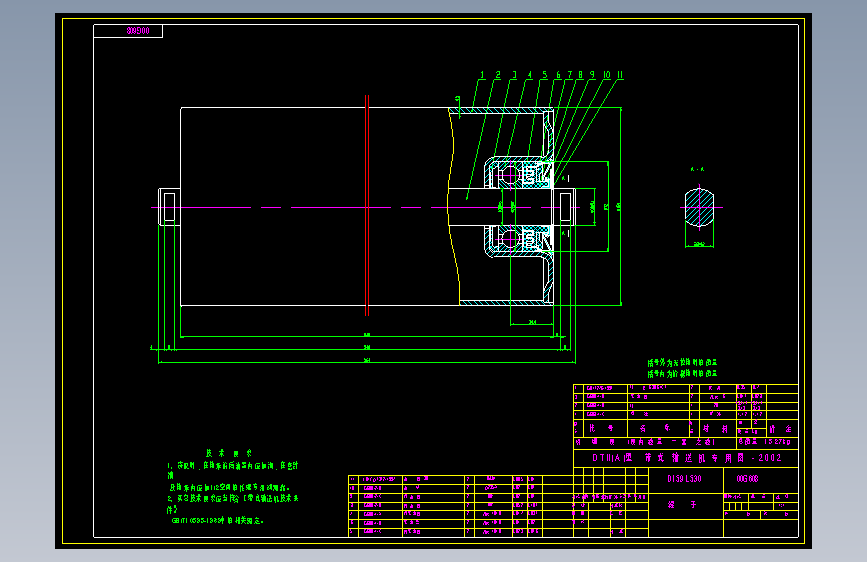The width and height of the screenshot is (867, 562).
Task: Select part balloon number 8
Action: pos(580,75)
